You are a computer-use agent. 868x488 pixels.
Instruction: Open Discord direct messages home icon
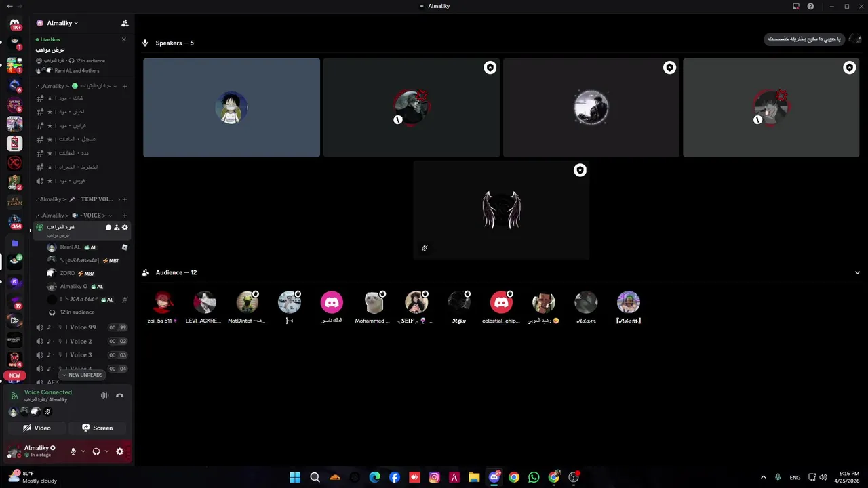(x=15, y=24)
